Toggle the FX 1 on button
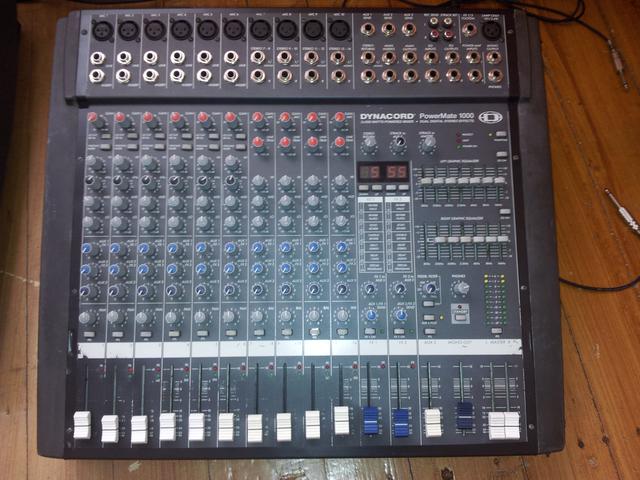Image resolution: width=640 pixels, height=480 pixels. click(x=368, y=330)
